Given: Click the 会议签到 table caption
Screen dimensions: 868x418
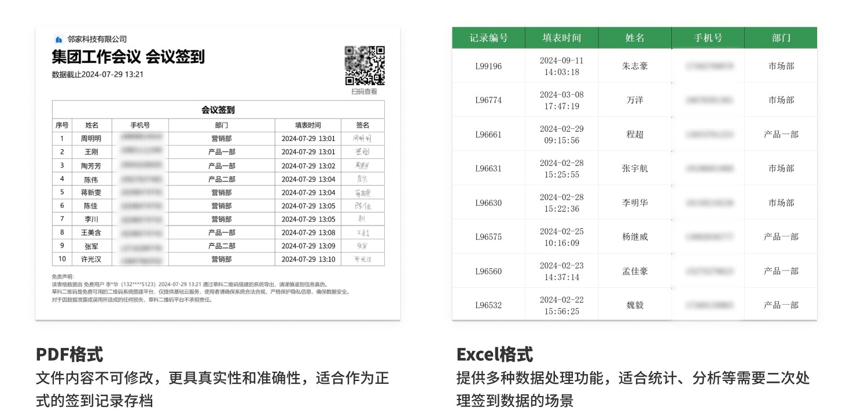Looking at the screenshot, I should pyautogui.click(x=218, y=110).
